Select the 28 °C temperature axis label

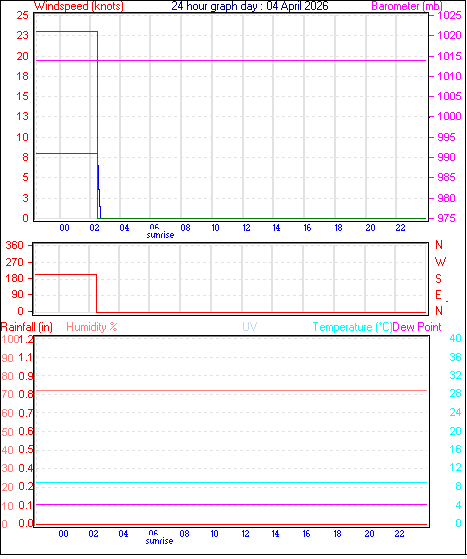tap(455, 393)
